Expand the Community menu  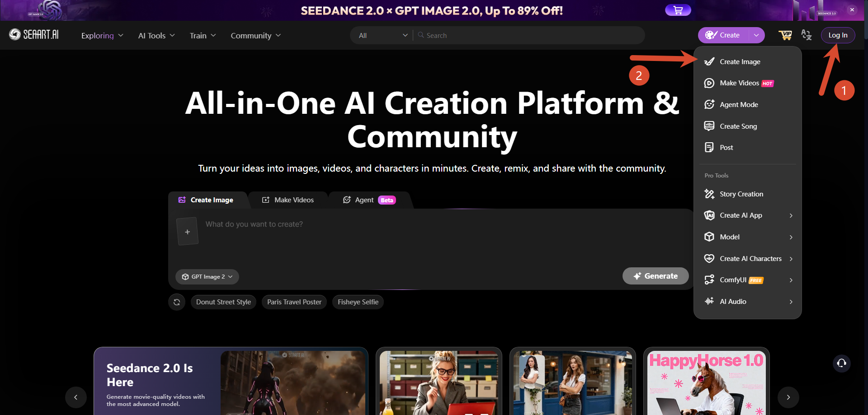point(255,36)
